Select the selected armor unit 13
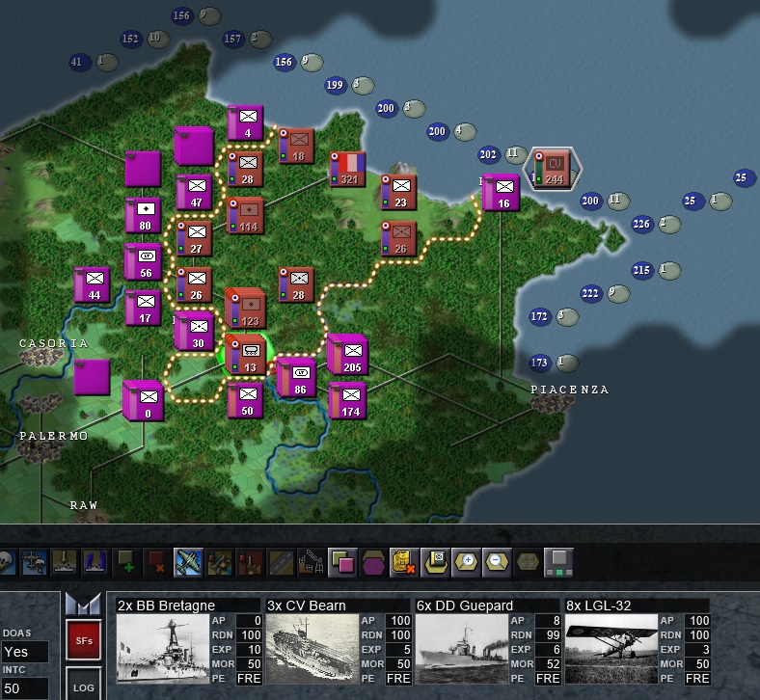 (x=247, y=356)
